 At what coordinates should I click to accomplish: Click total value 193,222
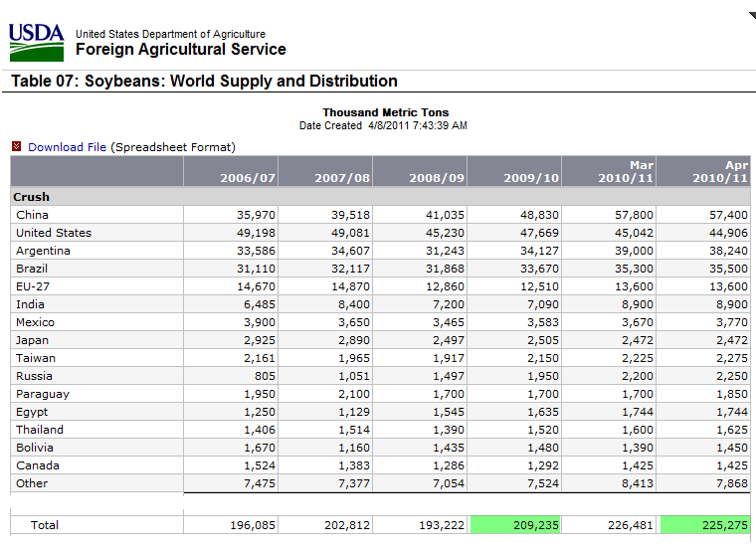[x=442, y=525]
